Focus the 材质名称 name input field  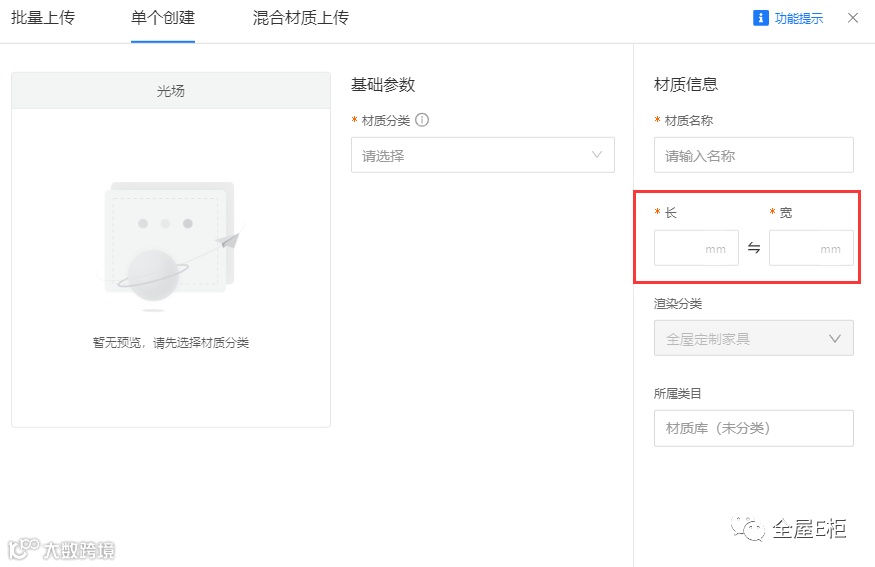(753, 155)
